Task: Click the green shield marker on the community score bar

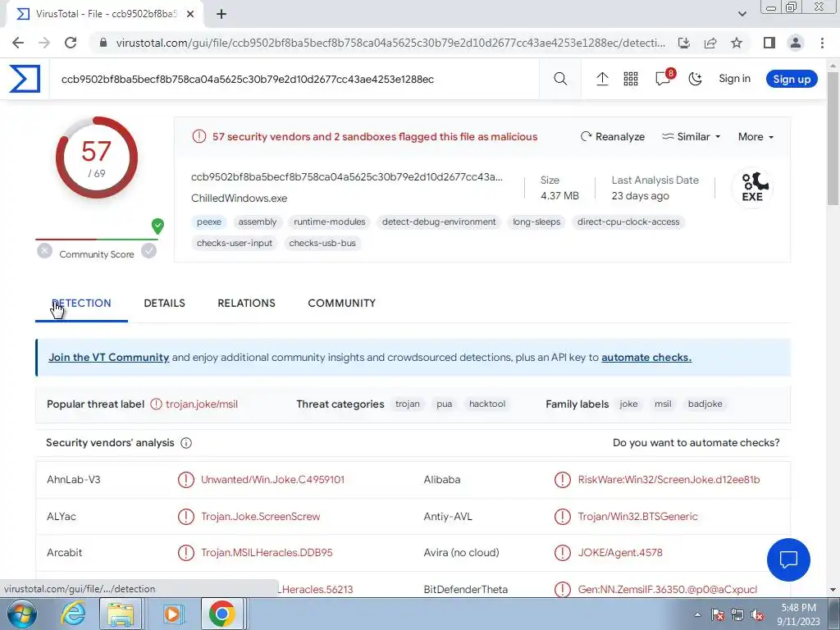Action: click(157, 226)
